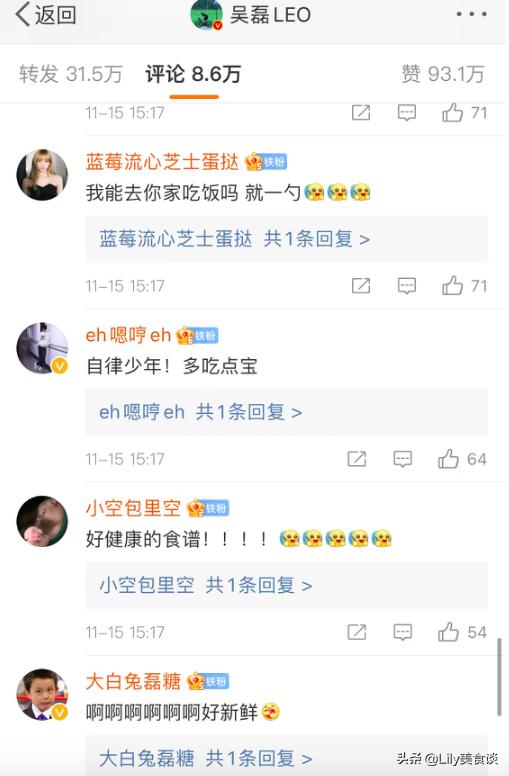Switch to the 转发 31.5万 tab
This screenshot has height=776, width=509.
point(70,74)
